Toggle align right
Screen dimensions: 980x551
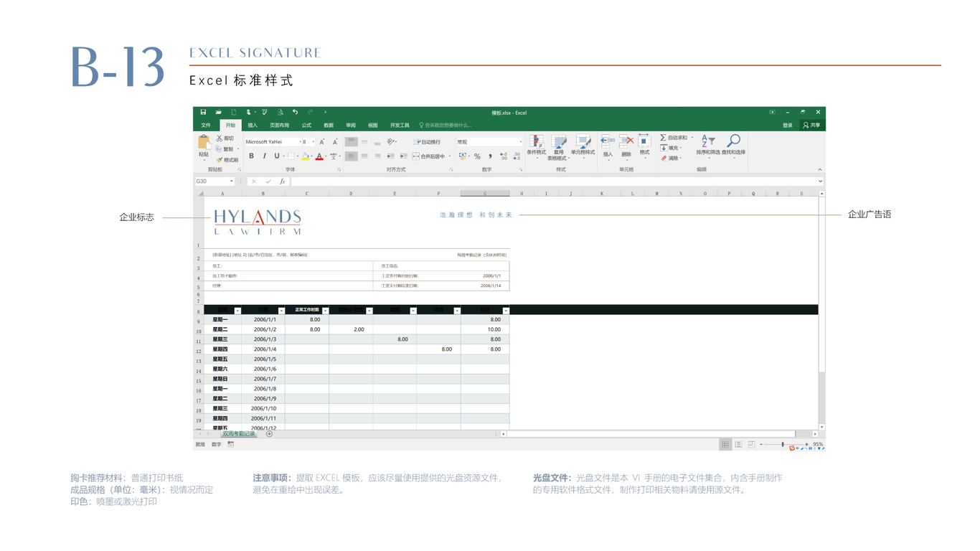pos(377,156)
